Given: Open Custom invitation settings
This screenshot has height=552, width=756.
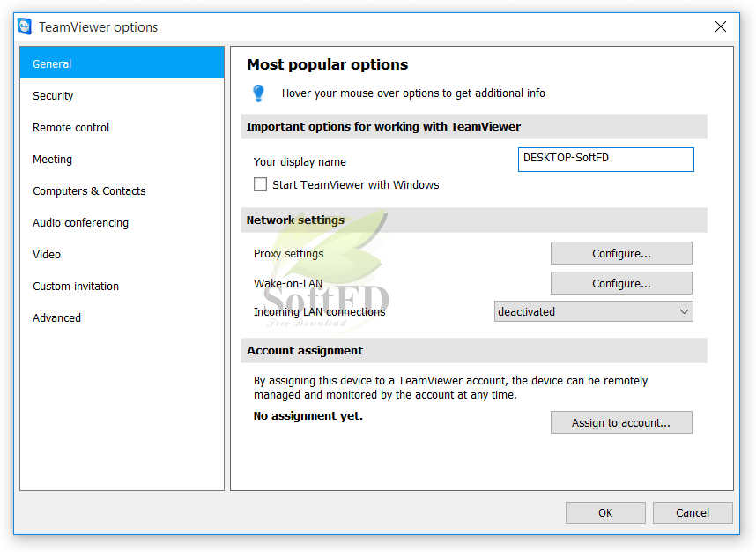Looking at the screenshot, I should [x=122, y=286].
